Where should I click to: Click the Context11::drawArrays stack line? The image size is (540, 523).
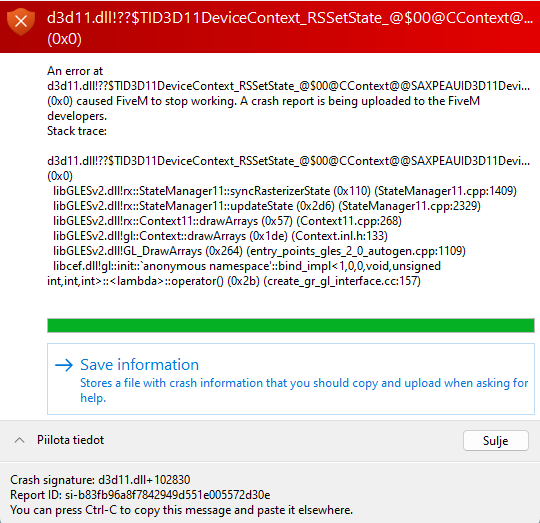[227, 221]
